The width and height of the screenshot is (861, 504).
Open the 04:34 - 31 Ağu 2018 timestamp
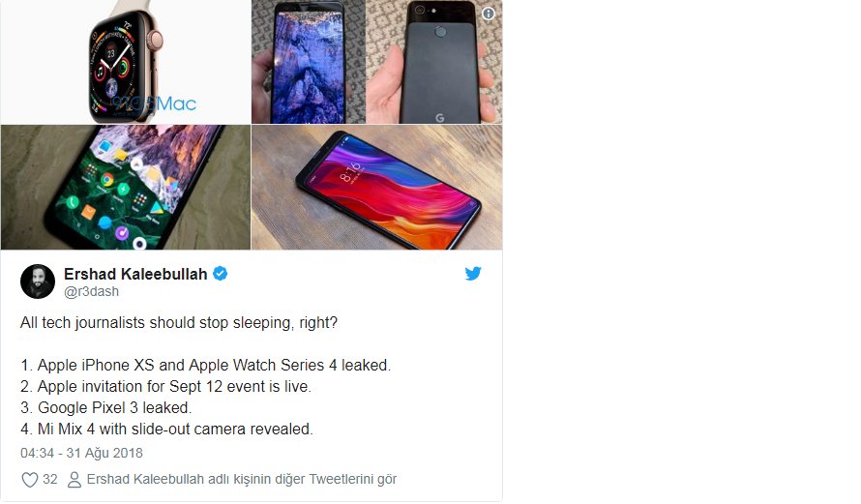tap(81, 453)
